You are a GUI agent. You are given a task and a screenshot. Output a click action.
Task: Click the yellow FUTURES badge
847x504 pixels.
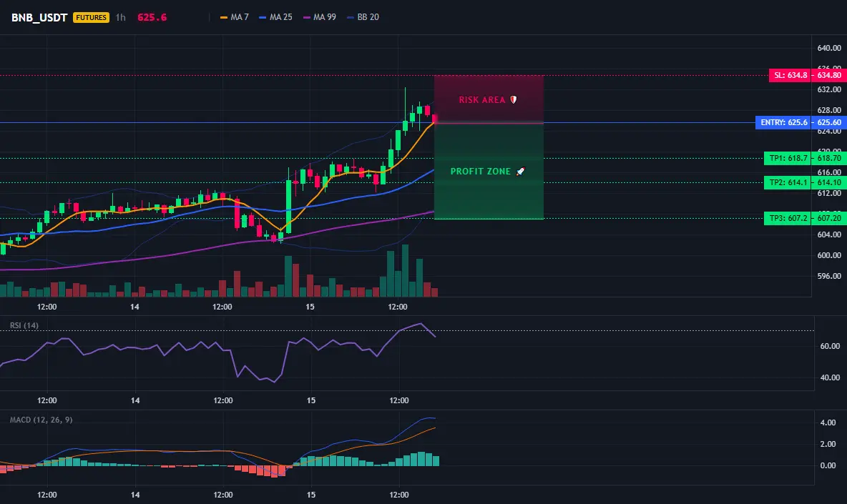click(x=92, y=17)
